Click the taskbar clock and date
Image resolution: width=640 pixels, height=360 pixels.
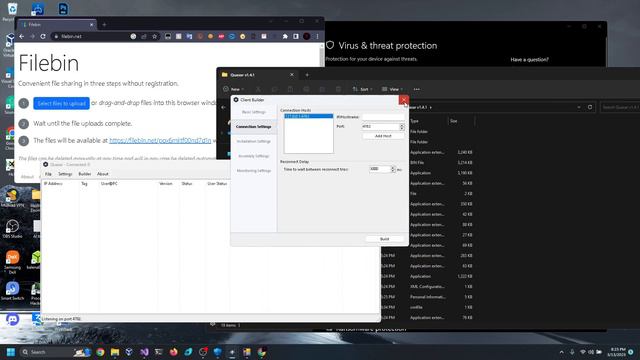point(617,352)
